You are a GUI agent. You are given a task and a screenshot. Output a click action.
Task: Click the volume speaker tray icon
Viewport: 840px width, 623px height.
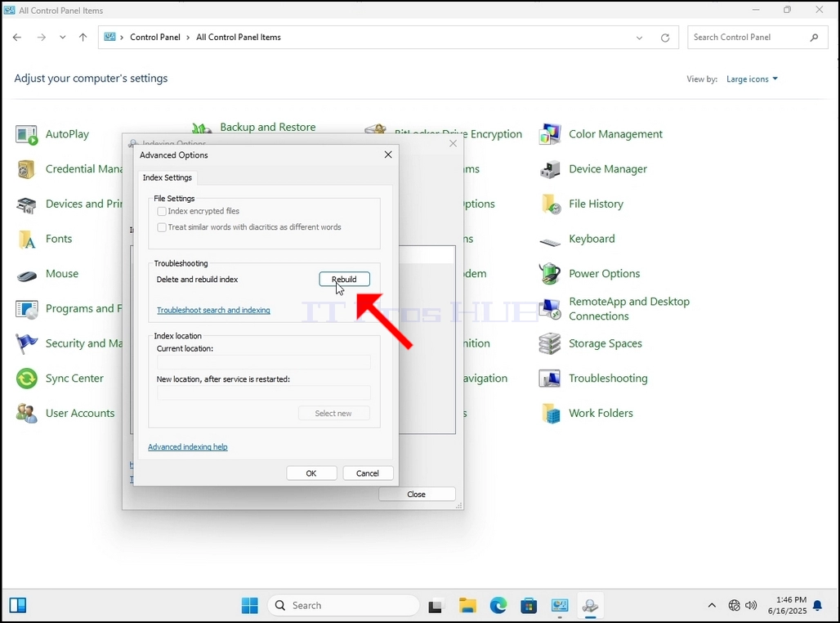point(751,606)
